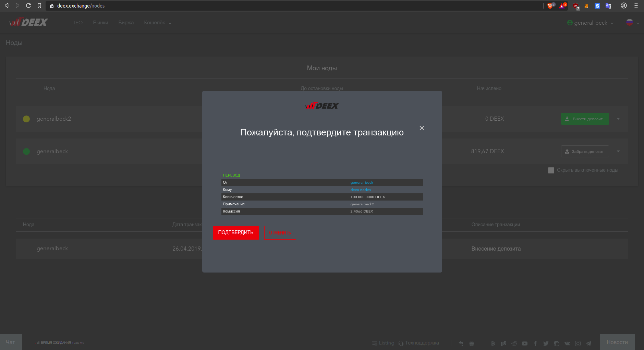Click 'Забрать депозит' for generalbeck
Screen dimensions: 644x350
[585, 152]
